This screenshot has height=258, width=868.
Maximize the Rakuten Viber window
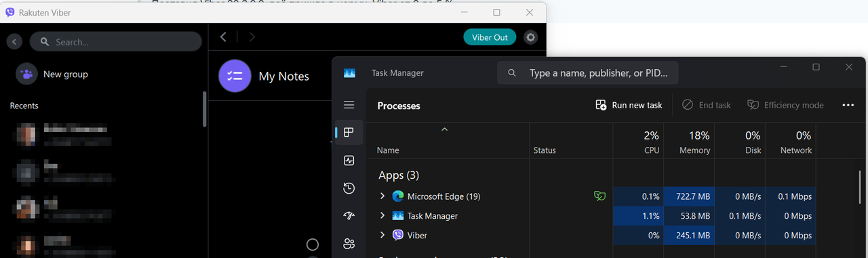click(496, 12)
